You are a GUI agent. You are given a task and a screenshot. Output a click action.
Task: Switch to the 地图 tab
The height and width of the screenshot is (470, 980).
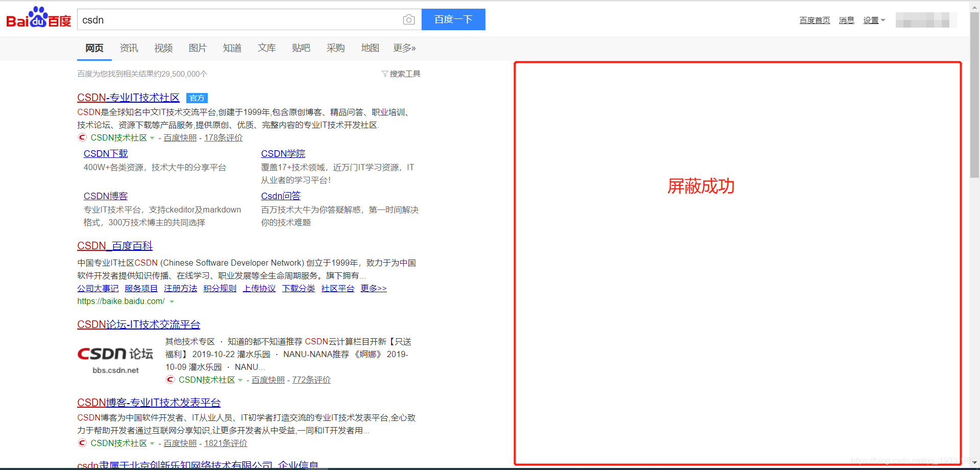(x=370, y=48)
